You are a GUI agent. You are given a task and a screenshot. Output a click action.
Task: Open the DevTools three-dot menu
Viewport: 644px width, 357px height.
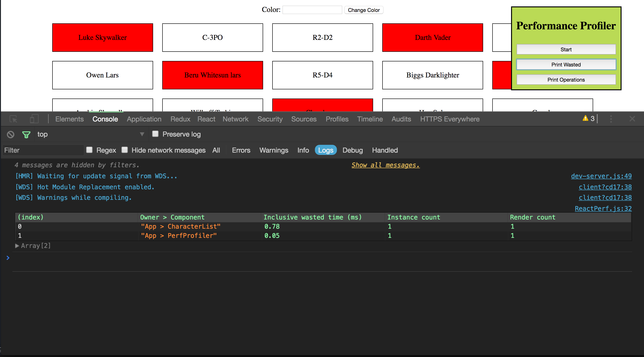611,119
